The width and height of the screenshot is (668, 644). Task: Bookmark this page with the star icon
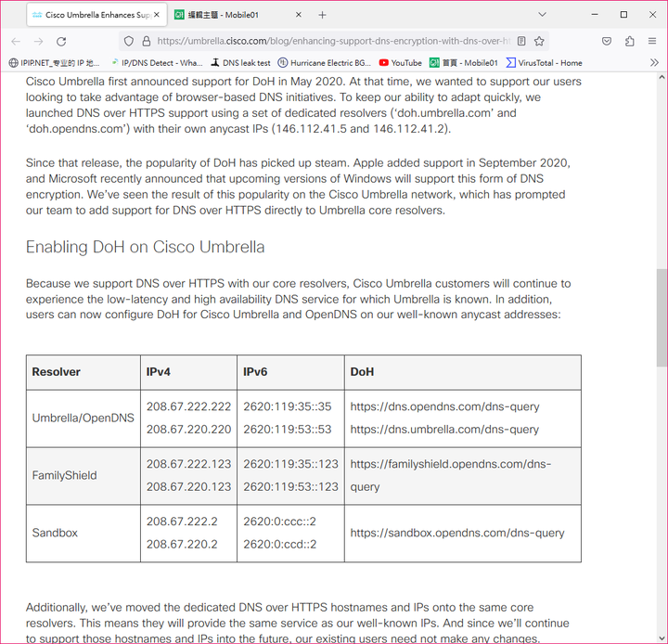click(539, 41)
